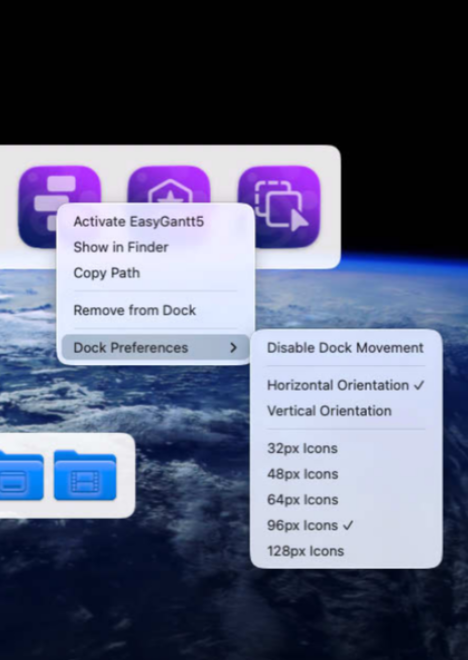Open the blue folder beside the Movies folder
Screen dimensions: 468x660
(x=21, y=475)
